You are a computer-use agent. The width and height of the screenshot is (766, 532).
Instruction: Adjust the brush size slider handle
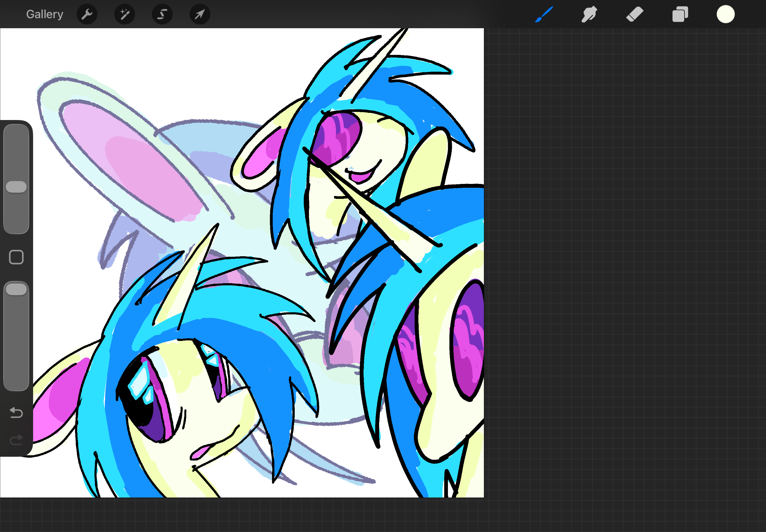point(16,187)
